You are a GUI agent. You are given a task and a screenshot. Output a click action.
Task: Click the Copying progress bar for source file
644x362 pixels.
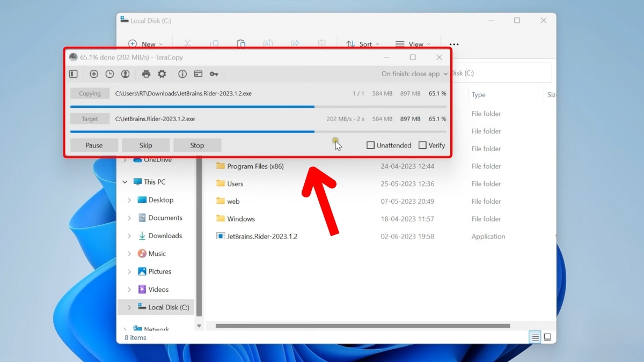pyautogui.click(x=258, y=106)
